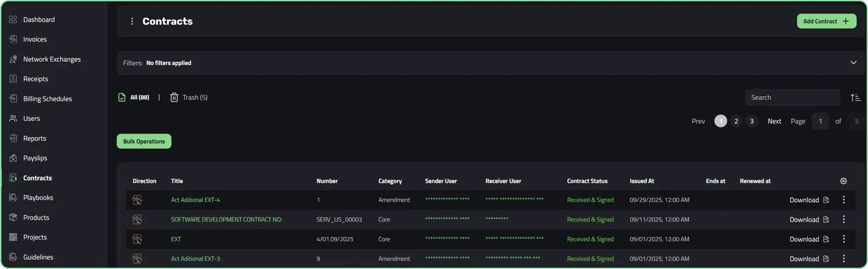Click the Projects sidebar icon
Viewport: 868px width, 269px height.
13,237
